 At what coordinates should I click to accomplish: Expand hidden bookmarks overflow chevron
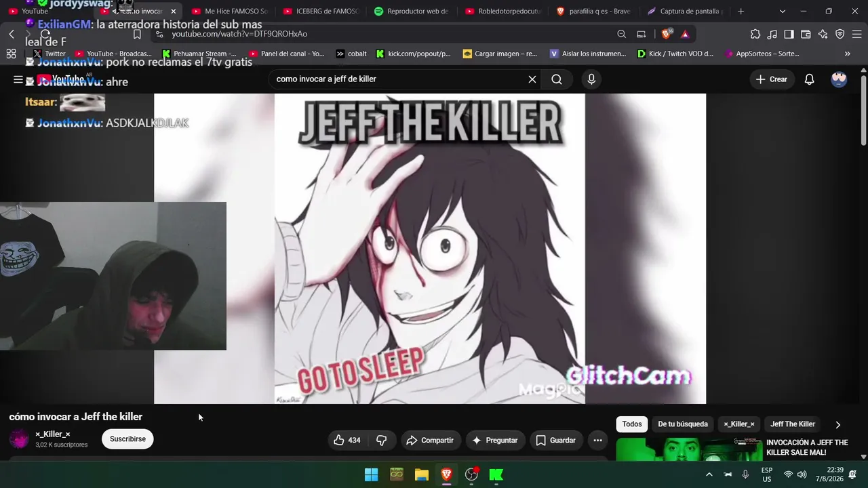coord(847,54)
